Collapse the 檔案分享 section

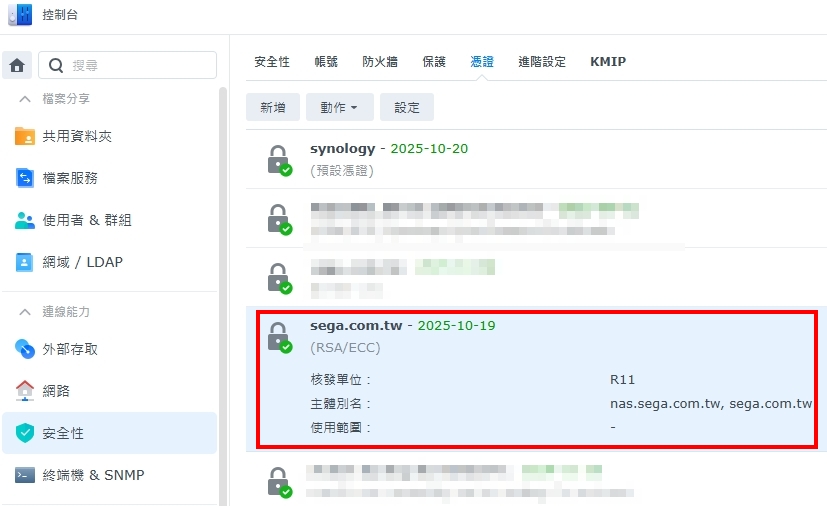[25, 99]
